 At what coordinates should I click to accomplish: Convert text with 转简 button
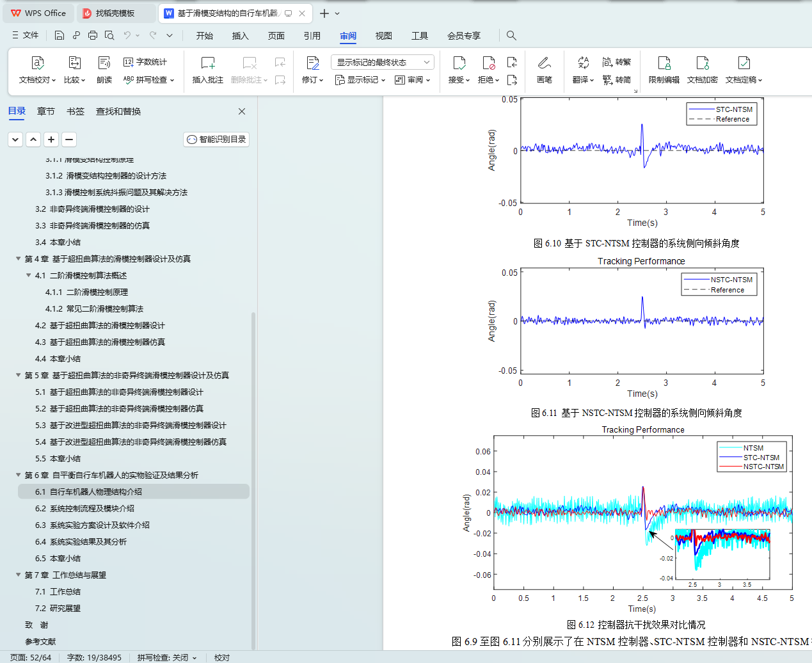point(617,80)
